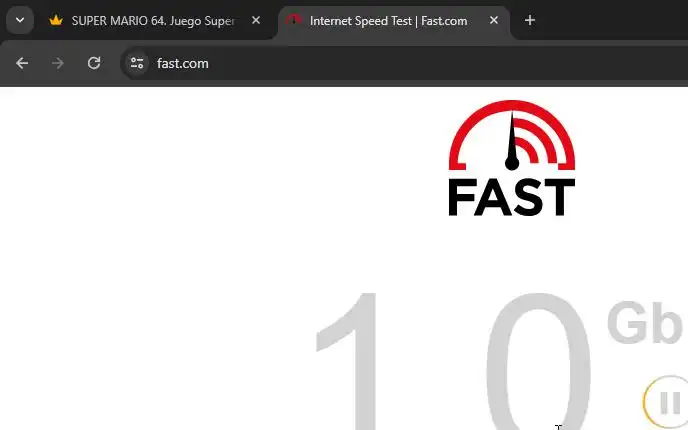Reload the fast.com page

(x=94, y=63)
